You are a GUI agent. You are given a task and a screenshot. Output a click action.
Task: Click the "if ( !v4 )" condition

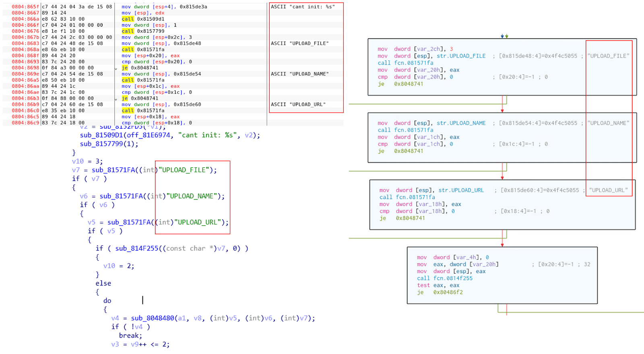[x=131, y=327]
